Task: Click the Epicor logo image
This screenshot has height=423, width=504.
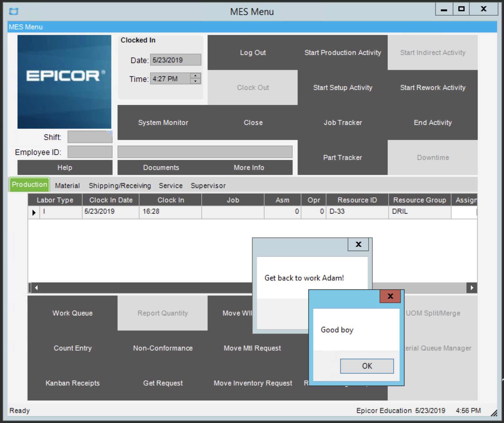Action: [64, 82]
